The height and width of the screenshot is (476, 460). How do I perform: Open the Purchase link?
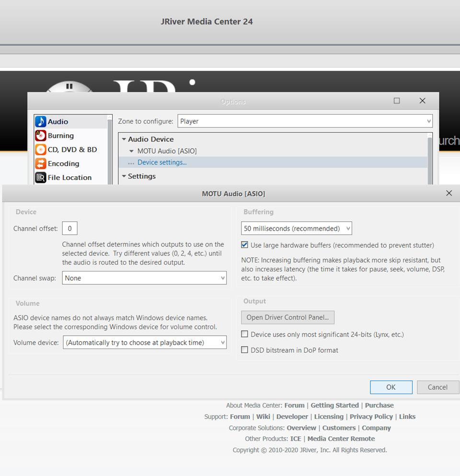(x=379, y=405)
